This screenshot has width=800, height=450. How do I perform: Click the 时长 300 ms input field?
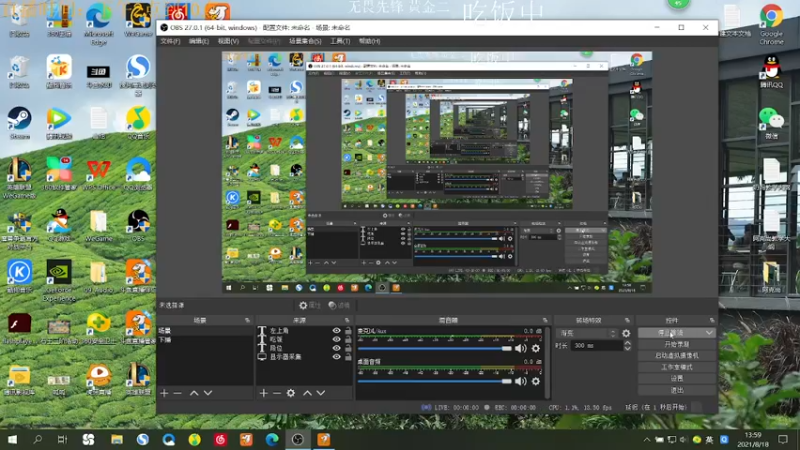point(596,346)
